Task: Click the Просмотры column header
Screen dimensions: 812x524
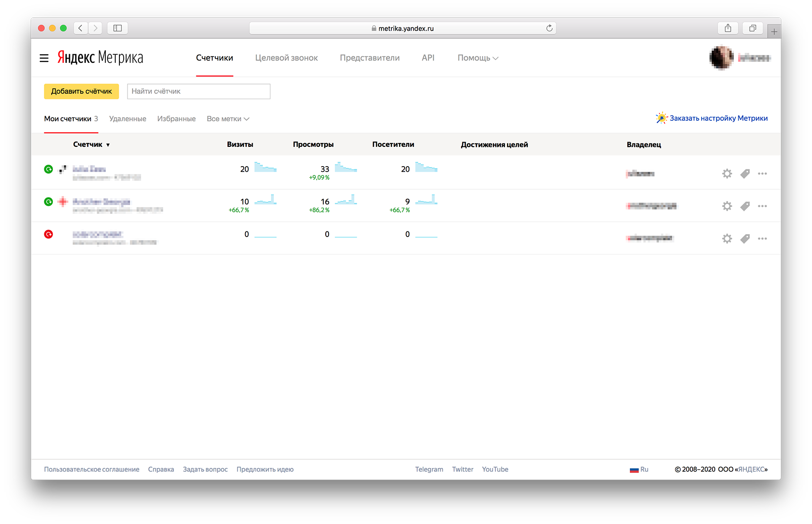Action: [x=313, y=144]
